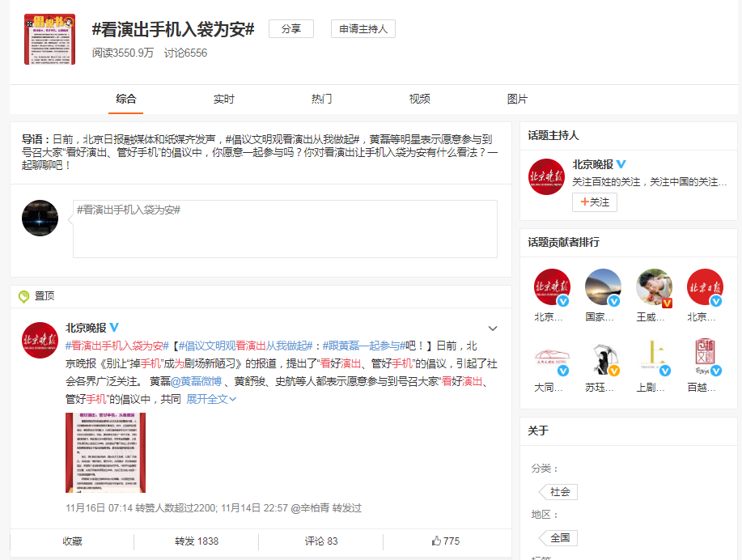Follow 北京晚报 with the +关注 button
The height and width of the screenshot is (560, 742).
pos(595,202)
